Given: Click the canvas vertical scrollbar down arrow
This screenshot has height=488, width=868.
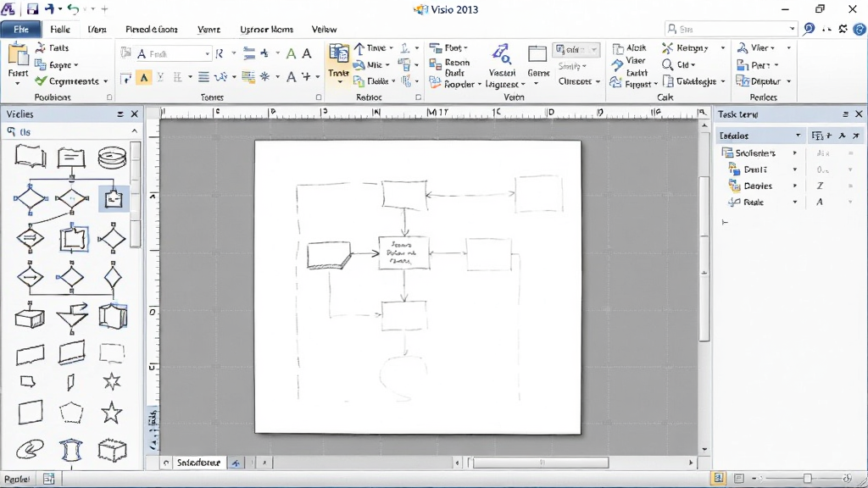Looking at the screenshot, I should click(704, 449).
